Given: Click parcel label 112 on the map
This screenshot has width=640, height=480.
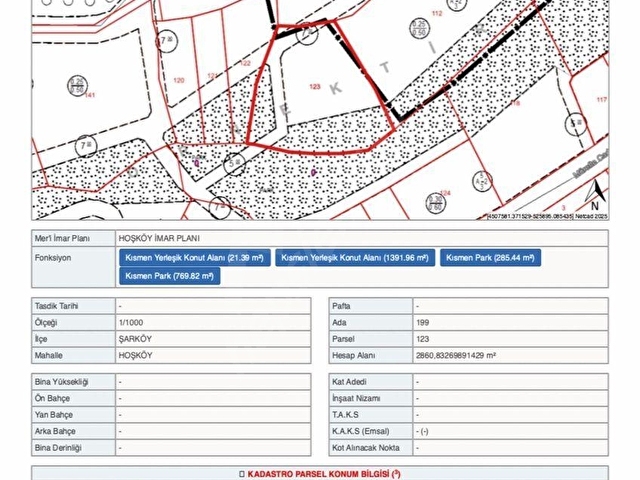Looking at the screenshot, I should click(x=437, y=13).
